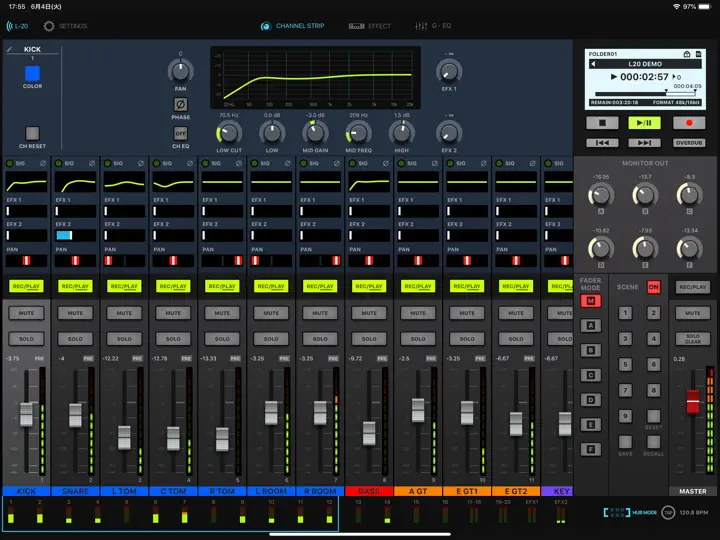
Task: Click the HUB MODE icon
Action: (617, 512)
